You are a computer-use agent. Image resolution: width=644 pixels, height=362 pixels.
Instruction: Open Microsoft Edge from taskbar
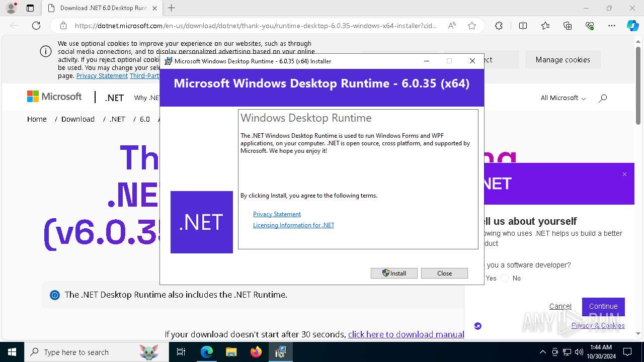point(207,352)
